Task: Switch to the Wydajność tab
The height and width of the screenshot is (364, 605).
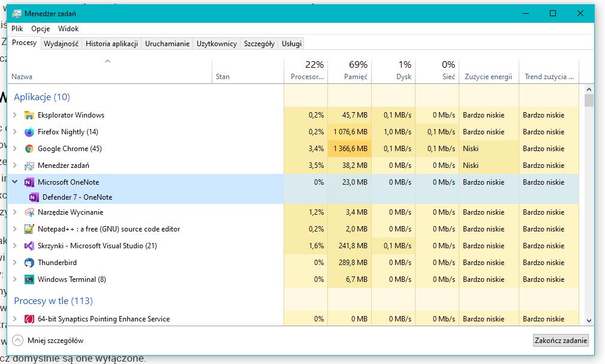Action: pos(61,44)
